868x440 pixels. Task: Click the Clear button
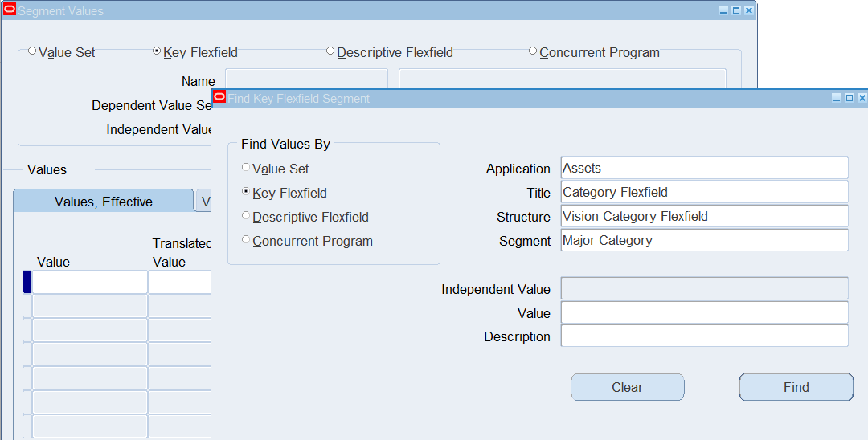coord(627,387)
